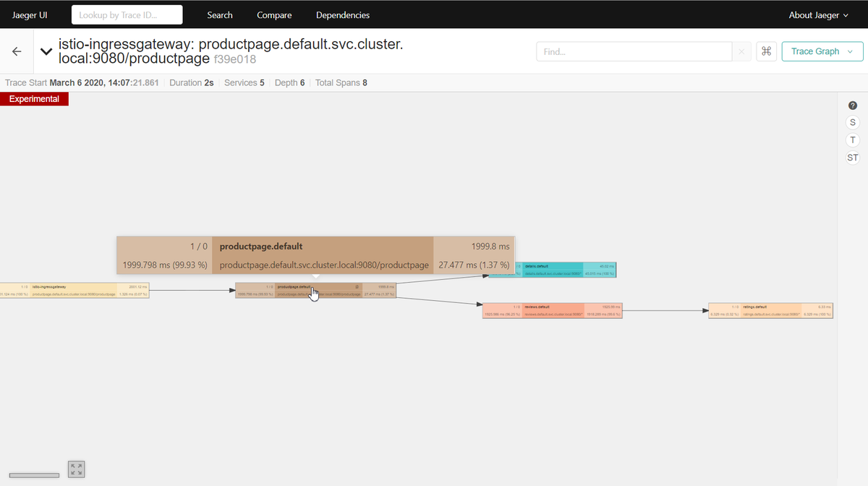Open the About Jaeger menu
This screenshot has height=486, width=868.
coord(819,14)
